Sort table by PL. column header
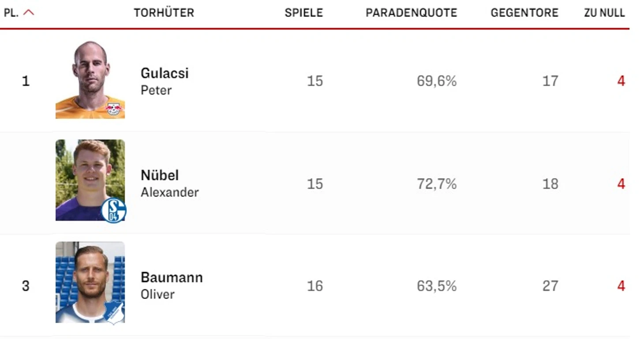This screenshot has width=644, height=339. pyautogui.click(x=11, y=13)
